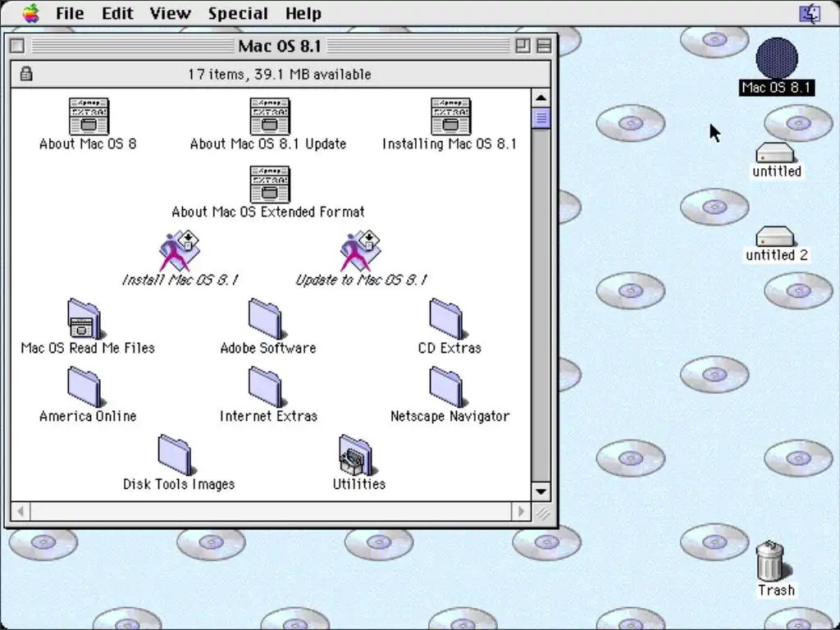Open the Special menu
This screenshot has width=840, height=630.
pyautogui.click(x=238, y=13)
